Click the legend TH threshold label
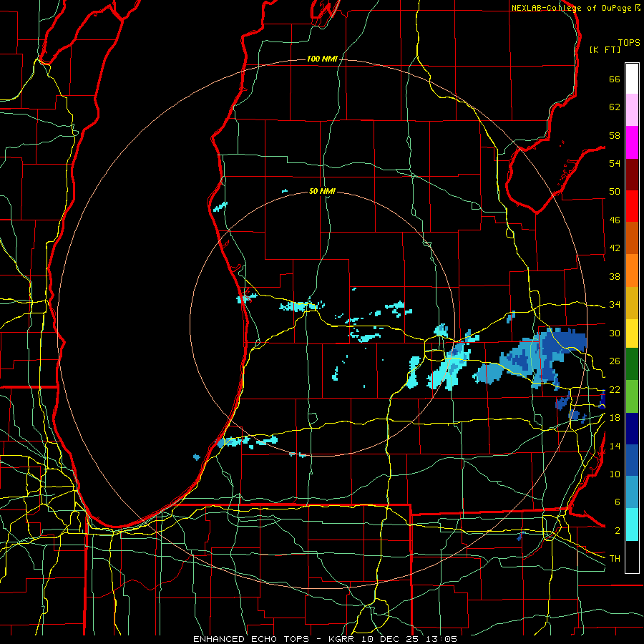The width and height of the screenshot is (644, 644). 615,559
